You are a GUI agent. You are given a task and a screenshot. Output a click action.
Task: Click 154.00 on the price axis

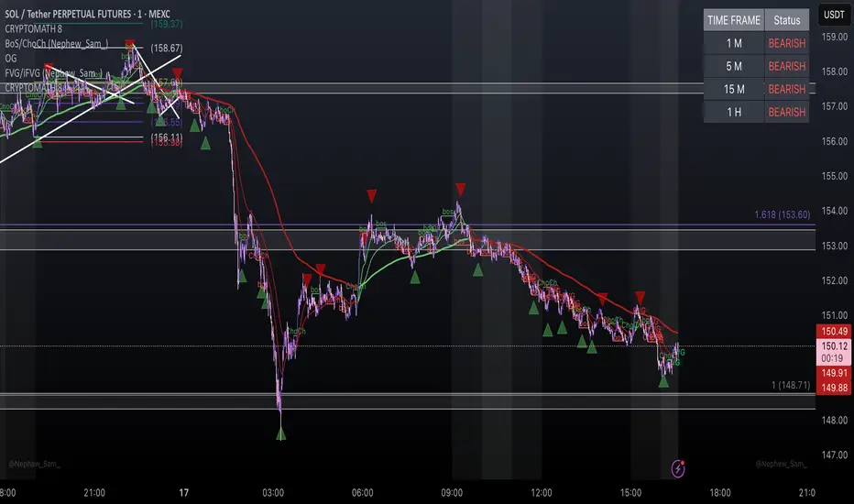click(835, 211)
